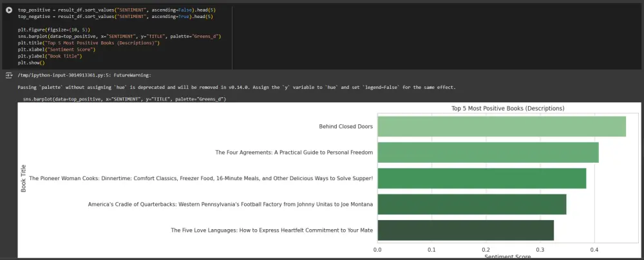
Task: Click the FutureWarning file path text
Action: point(84,75)
